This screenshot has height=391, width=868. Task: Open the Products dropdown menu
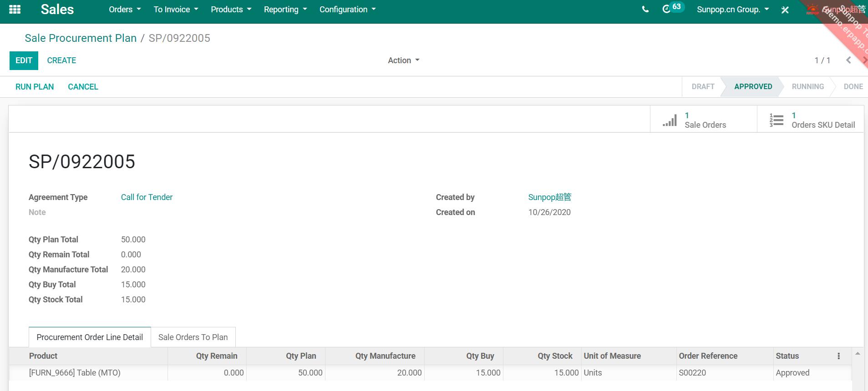click(231, 10)
